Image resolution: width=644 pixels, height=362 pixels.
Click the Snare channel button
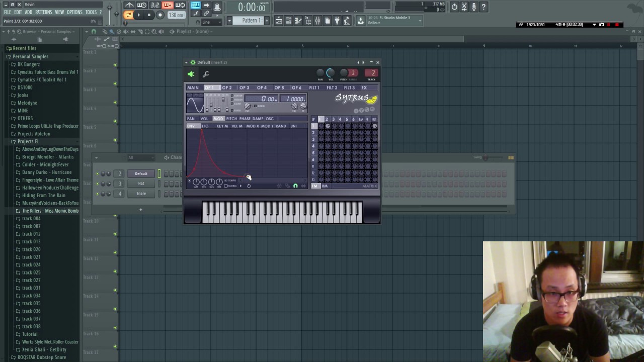pyautogui.click(x=141, y=194)
